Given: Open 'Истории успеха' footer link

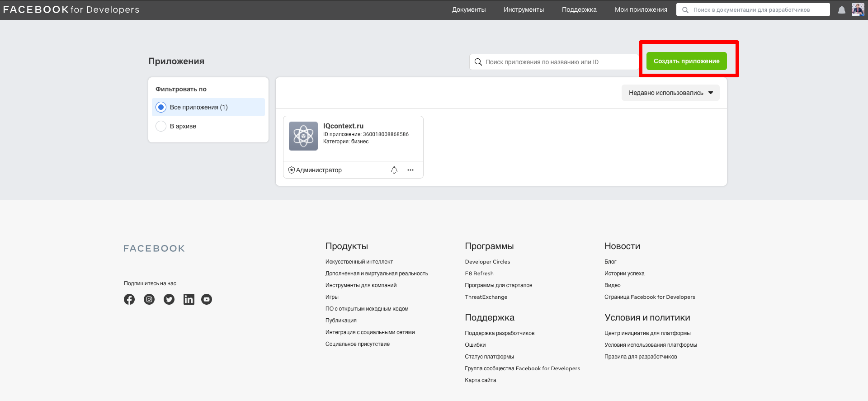Looking at the screenshot, I should 624,274.
